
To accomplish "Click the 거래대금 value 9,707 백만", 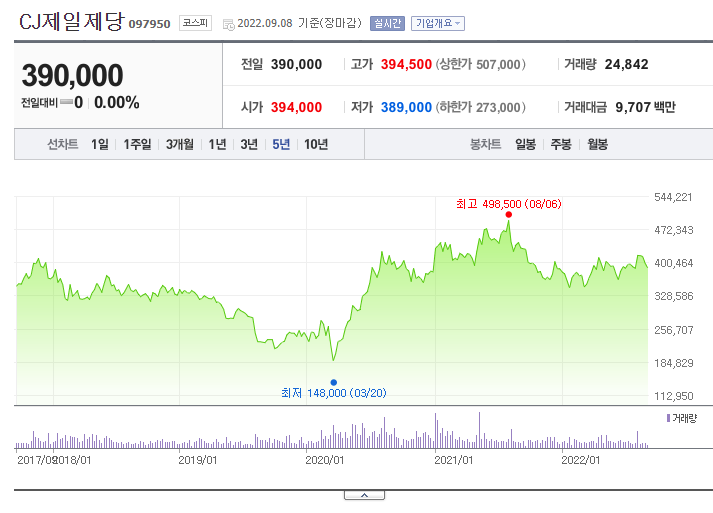I will [645, 107].
